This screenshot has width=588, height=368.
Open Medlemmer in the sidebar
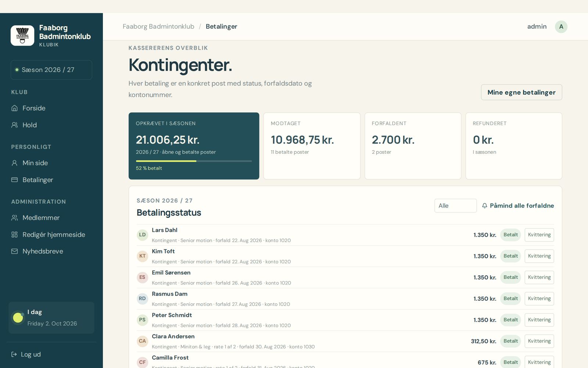[x=51, y=218]
